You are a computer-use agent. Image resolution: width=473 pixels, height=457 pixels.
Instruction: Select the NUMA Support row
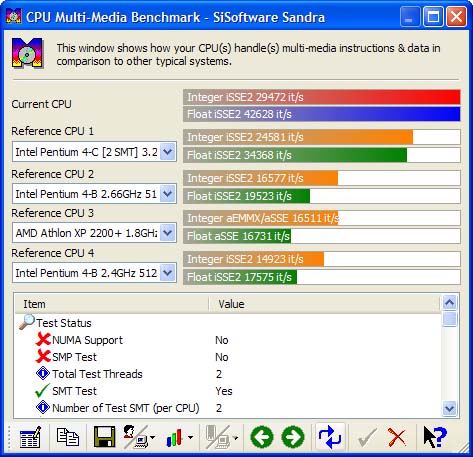pyautogui.click(x=228, y=340)
